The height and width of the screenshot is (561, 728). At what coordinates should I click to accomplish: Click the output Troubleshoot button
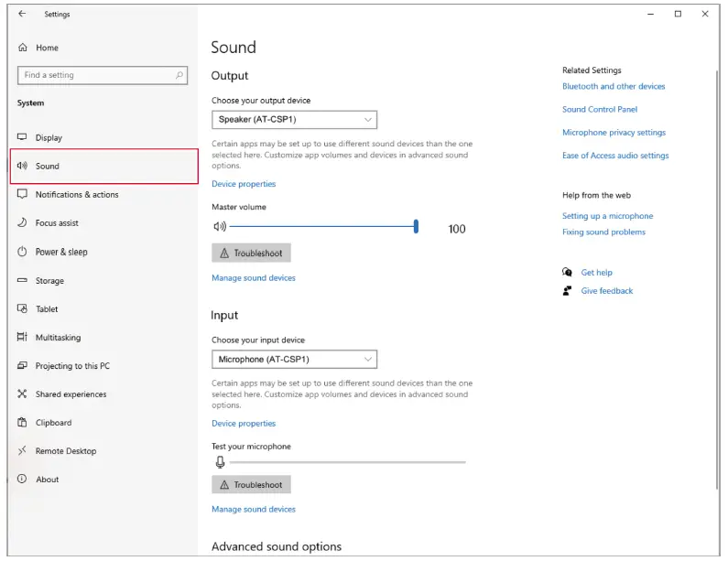251,254
